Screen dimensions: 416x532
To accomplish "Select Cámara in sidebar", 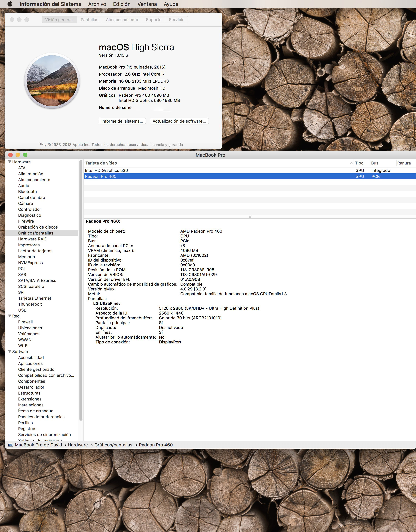I will pyautogui.click(x=25, y=203).
